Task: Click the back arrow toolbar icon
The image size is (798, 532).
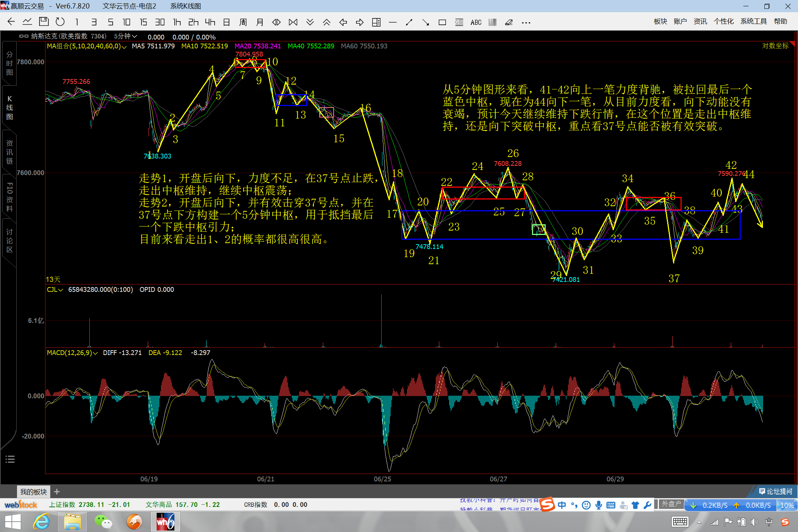Action: coord(11,22)
